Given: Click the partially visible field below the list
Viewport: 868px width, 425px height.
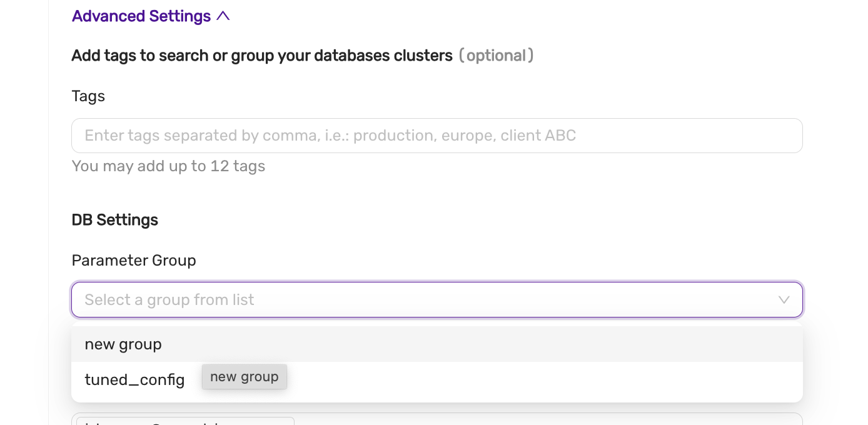Looking at the screenshot, I should [183, 421].
